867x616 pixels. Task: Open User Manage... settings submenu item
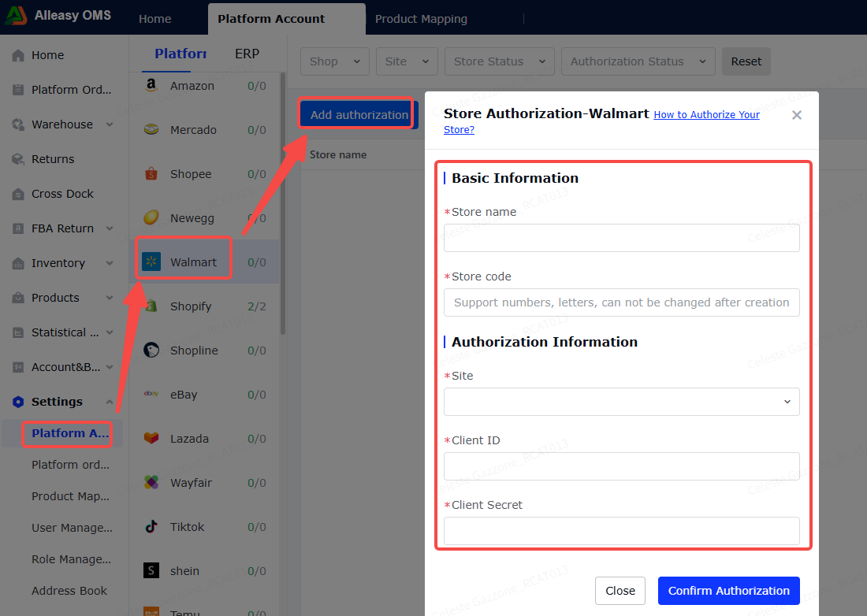pos(72,528)
